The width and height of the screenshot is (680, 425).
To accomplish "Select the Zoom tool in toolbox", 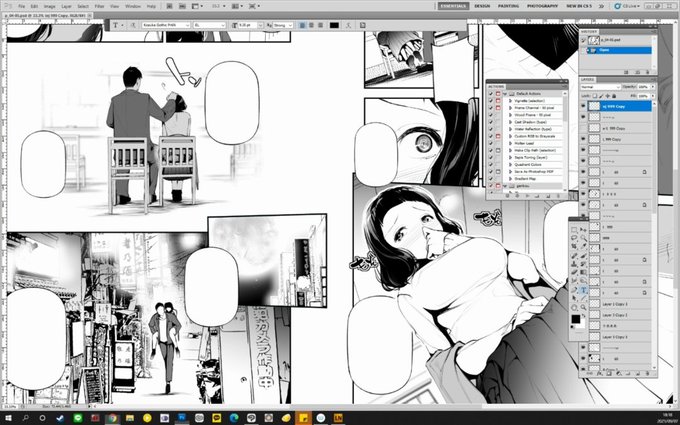I will 583,307.
